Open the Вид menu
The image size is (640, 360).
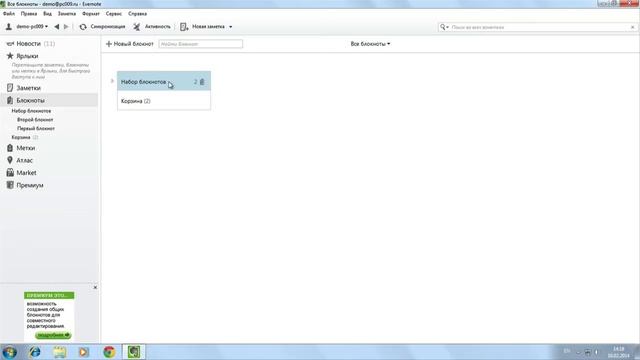[x=47, y=13]
